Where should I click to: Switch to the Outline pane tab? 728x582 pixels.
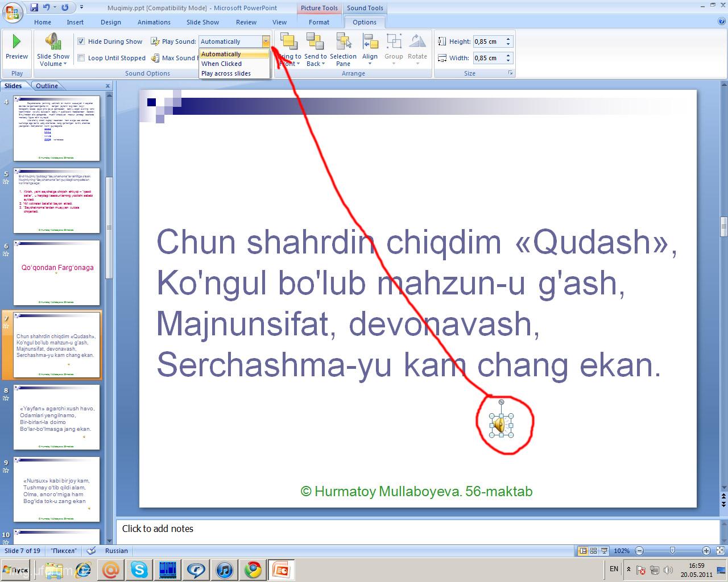[47, 86]
